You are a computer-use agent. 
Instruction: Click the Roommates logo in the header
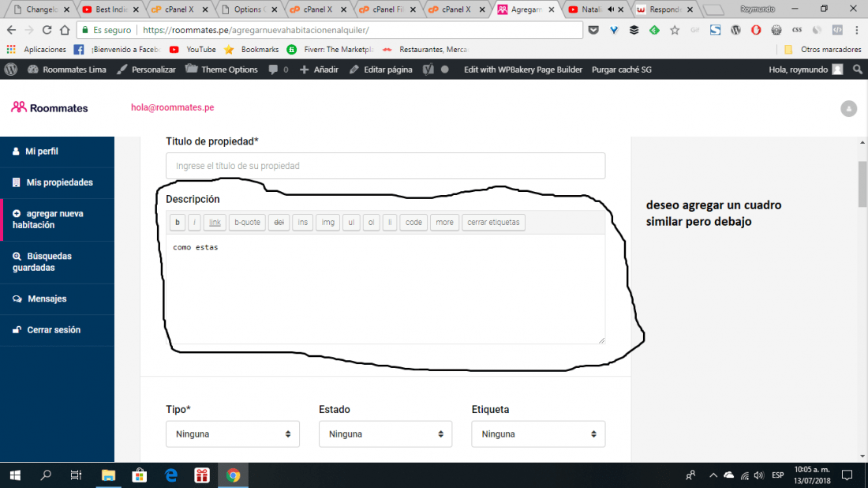point(49,108)
